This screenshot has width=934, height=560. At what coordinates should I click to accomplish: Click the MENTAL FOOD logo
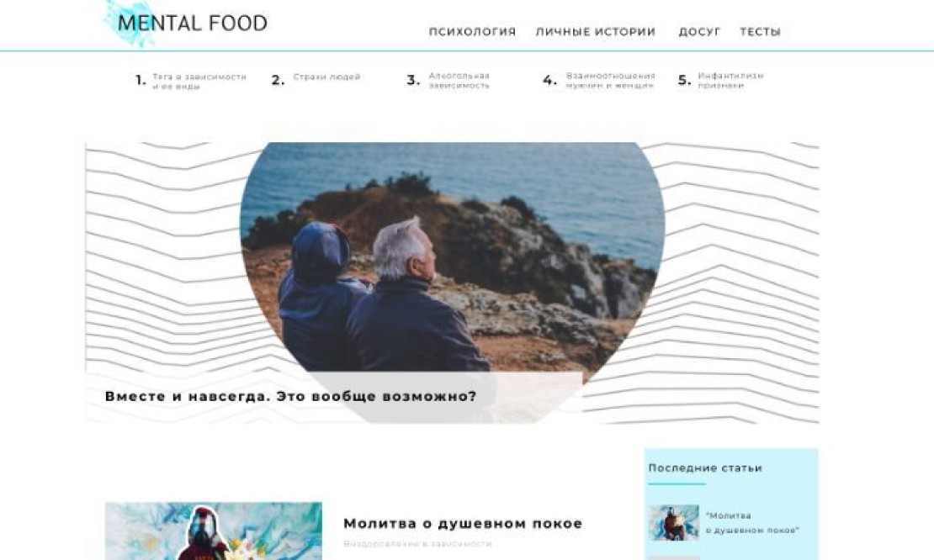coord(186,24)
